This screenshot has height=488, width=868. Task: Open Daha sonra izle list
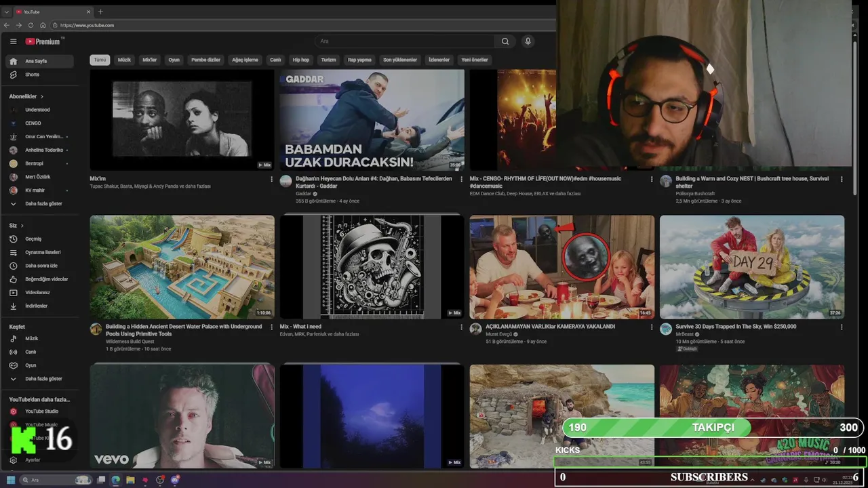click(41, 266)
